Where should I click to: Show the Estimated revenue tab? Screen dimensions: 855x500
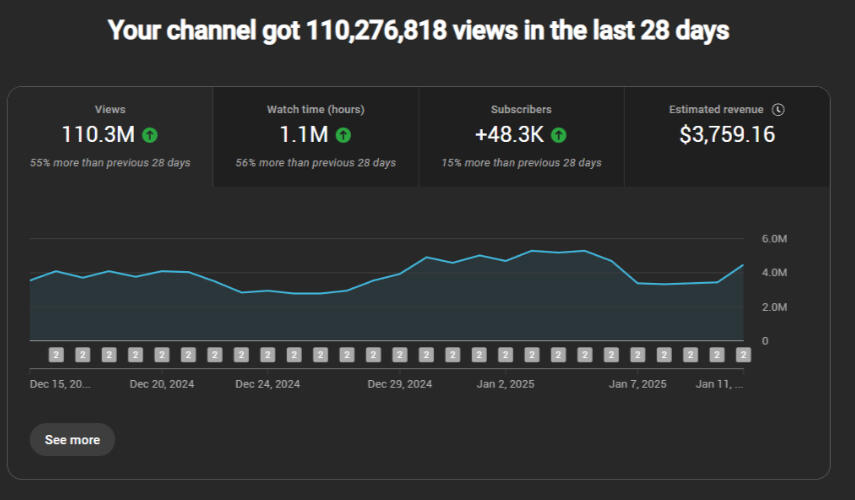pyautogui.click(x=727, y=136)
